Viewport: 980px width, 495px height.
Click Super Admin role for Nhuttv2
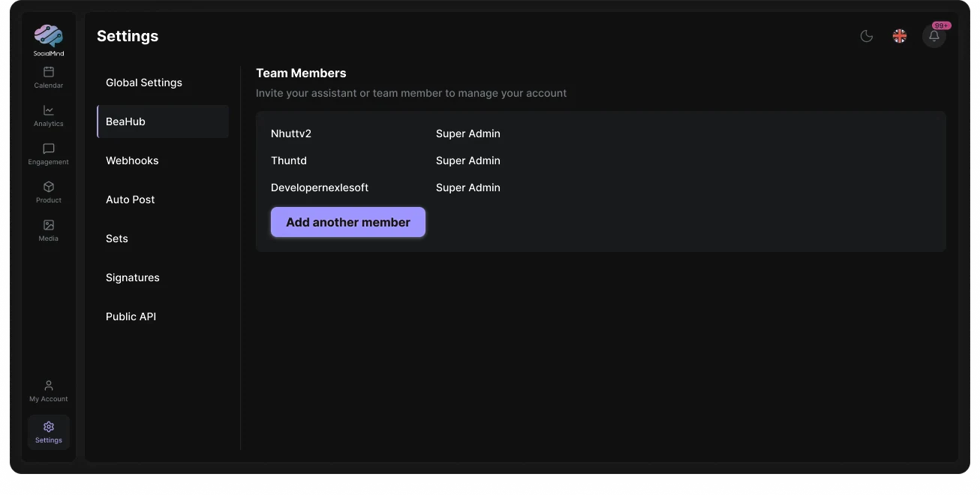tap(468, 133)
